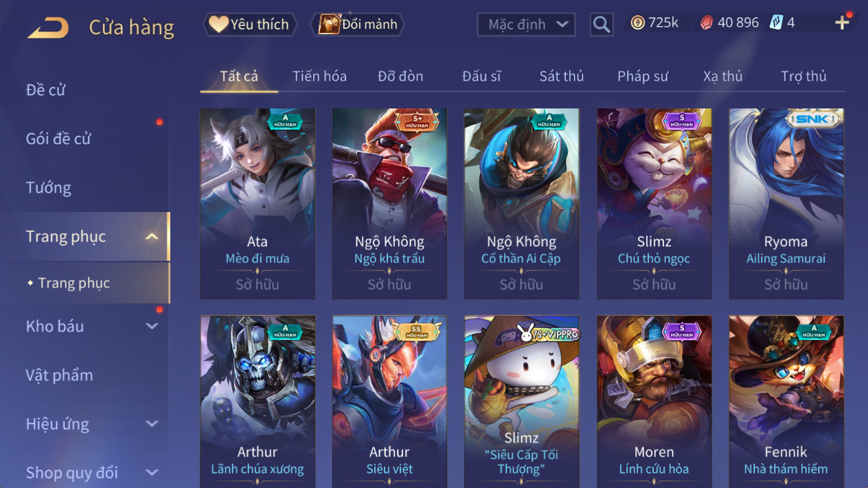Expand the Hiệu ứng sidebar menu
This screenshot has height=488, width=868.
click(152, 424)
